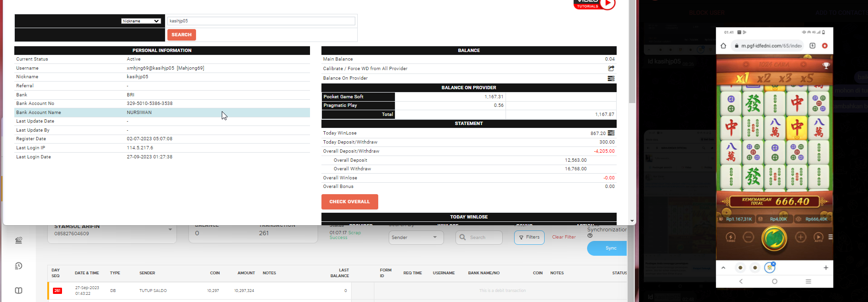Tap the up chevron on the phone tab bar

(x=723, y=268)
